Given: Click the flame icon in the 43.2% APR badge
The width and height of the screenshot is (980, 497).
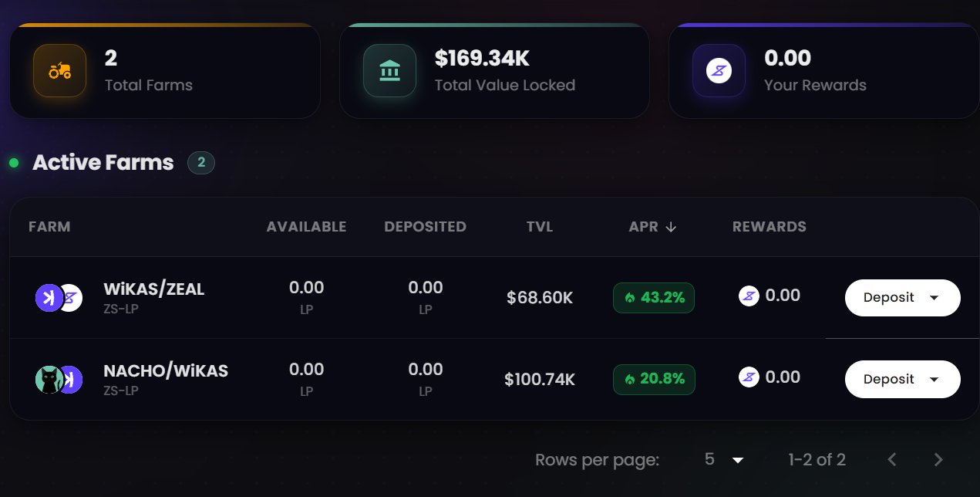Looking at the screenshot, I should tap(629, 298).
